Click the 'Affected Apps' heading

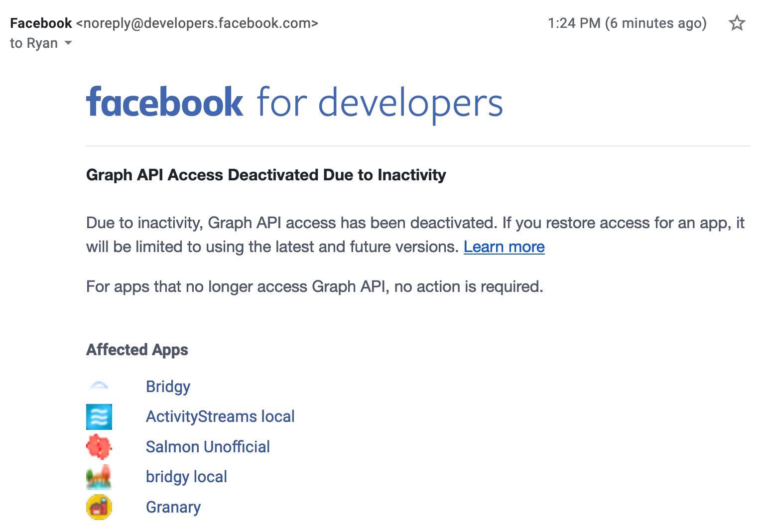click(x=137, y=350)
